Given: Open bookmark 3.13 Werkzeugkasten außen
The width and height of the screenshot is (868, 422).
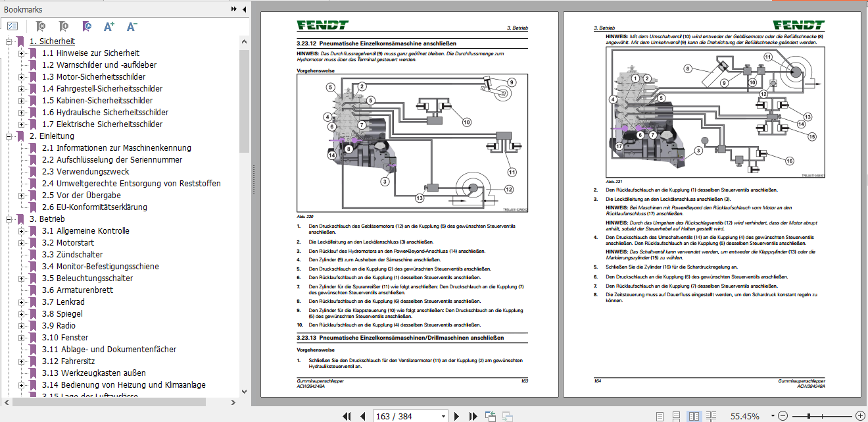Looking at the screenshot, I should pos(94,373).
